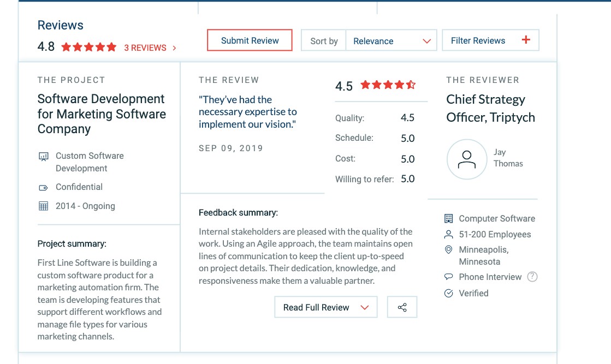Click the half-filled fifth star of the 4.5 rating

point(410,85)
